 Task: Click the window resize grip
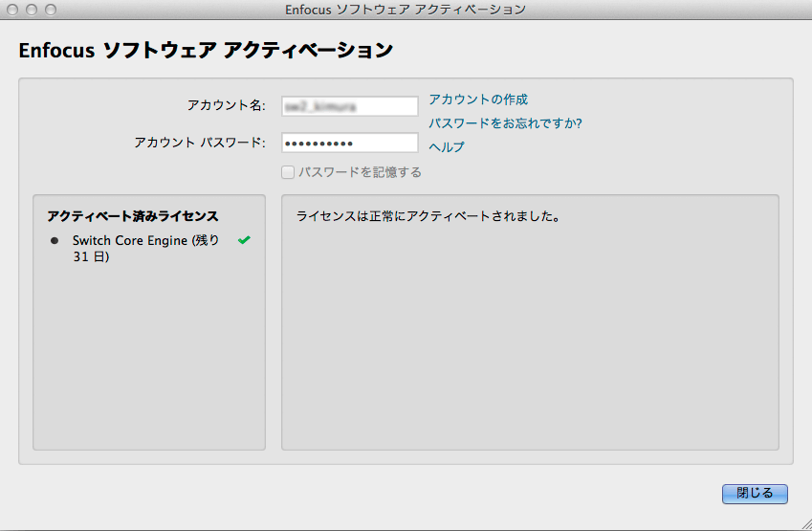click(x=806, y=524)
